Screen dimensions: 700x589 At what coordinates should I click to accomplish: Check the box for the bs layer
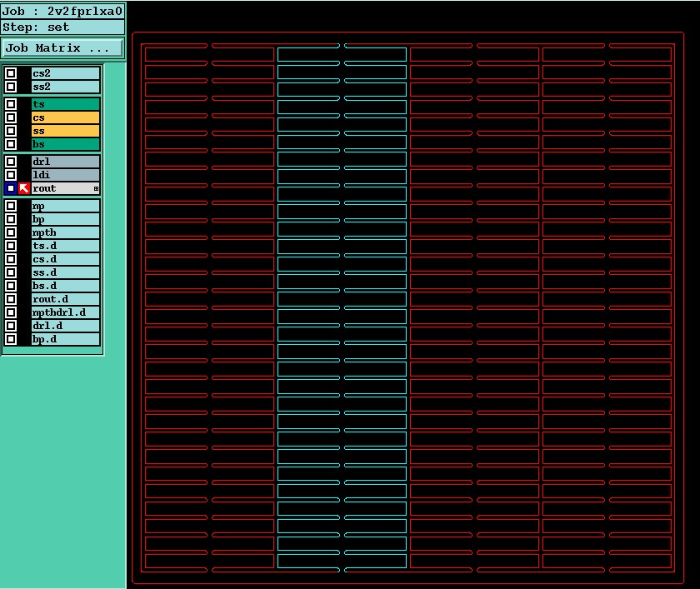tap(11, 144)
